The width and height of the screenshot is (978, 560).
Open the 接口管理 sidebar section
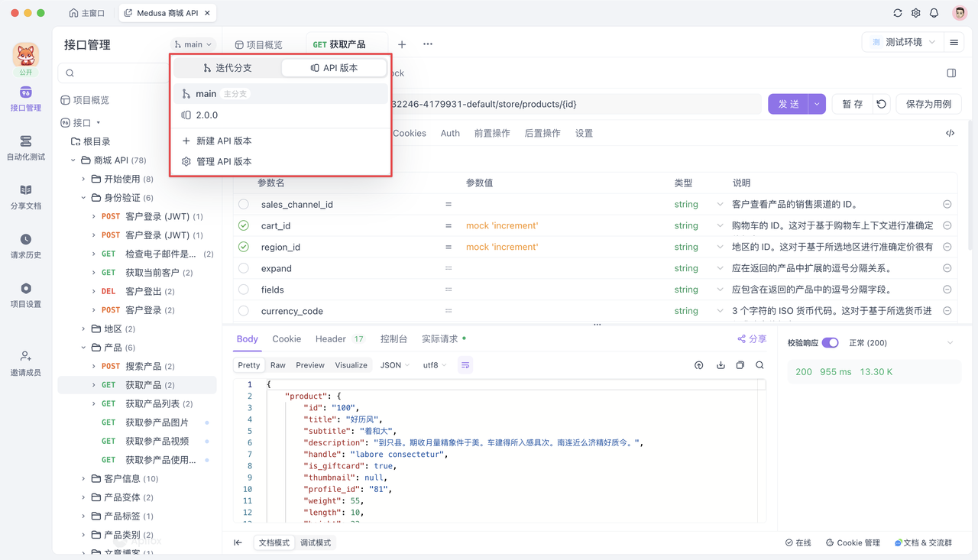tap(25, 99)
